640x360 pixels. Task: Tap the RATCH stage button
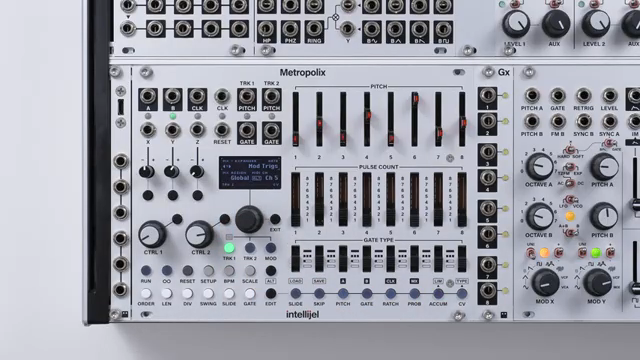point(390,293)
